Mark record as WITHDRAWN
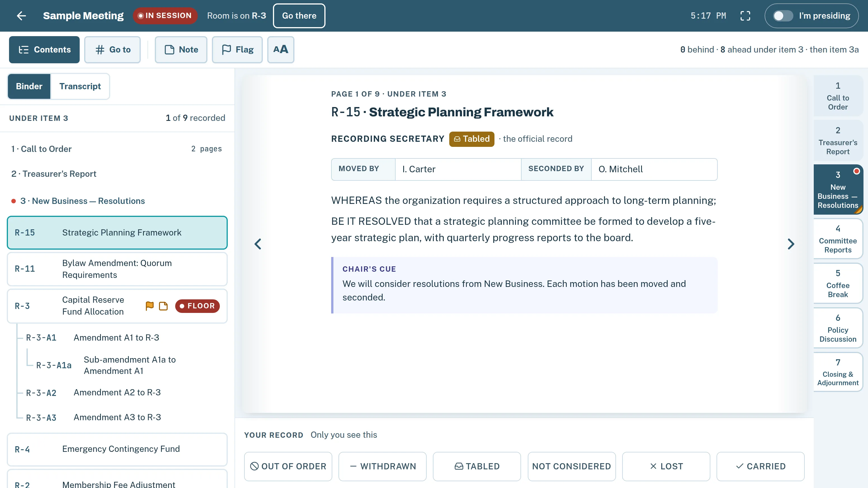The width and height of the screenshot is (868, 488). click(383, 467)
